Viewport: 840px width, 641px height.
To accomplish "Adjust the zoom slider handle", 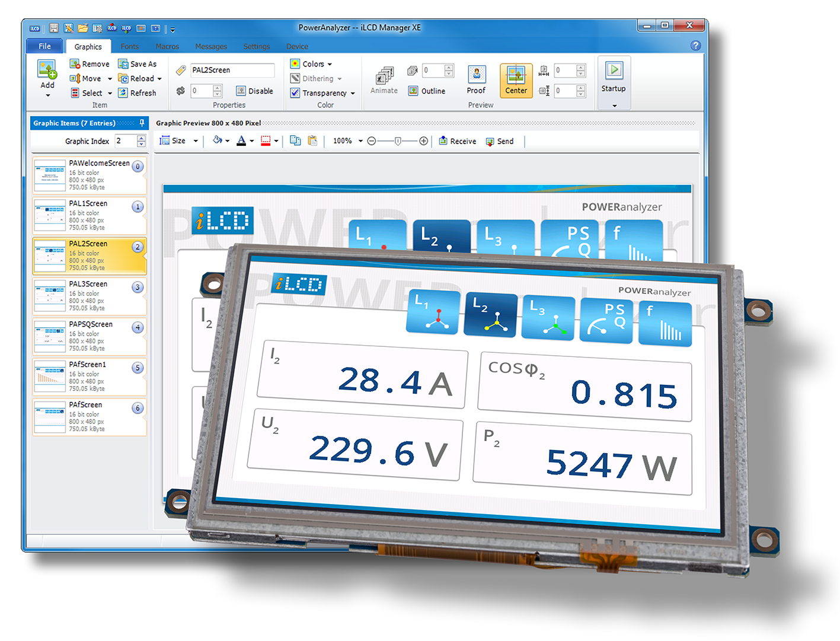I will [398, 141].
